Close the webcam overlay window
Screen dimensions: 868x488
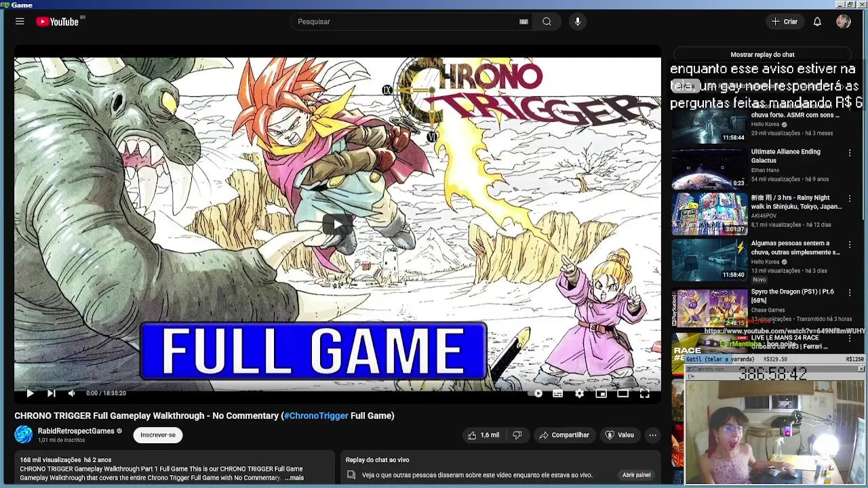[861, 369]
